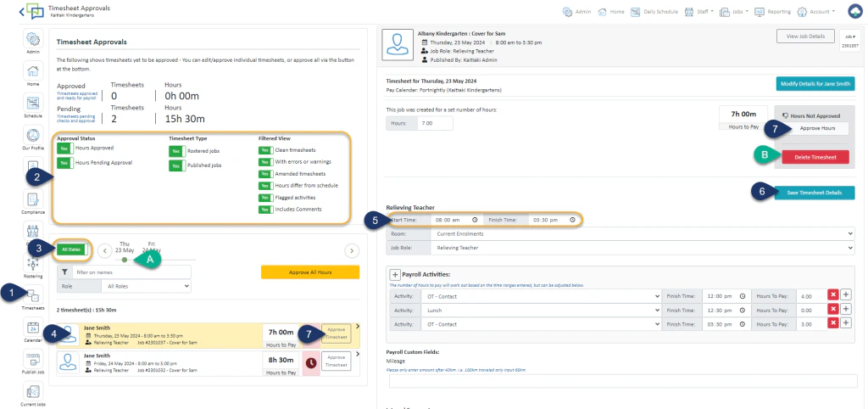Go to Home in top navigation
Screen dimensions: 868x409
click(611, 11)
